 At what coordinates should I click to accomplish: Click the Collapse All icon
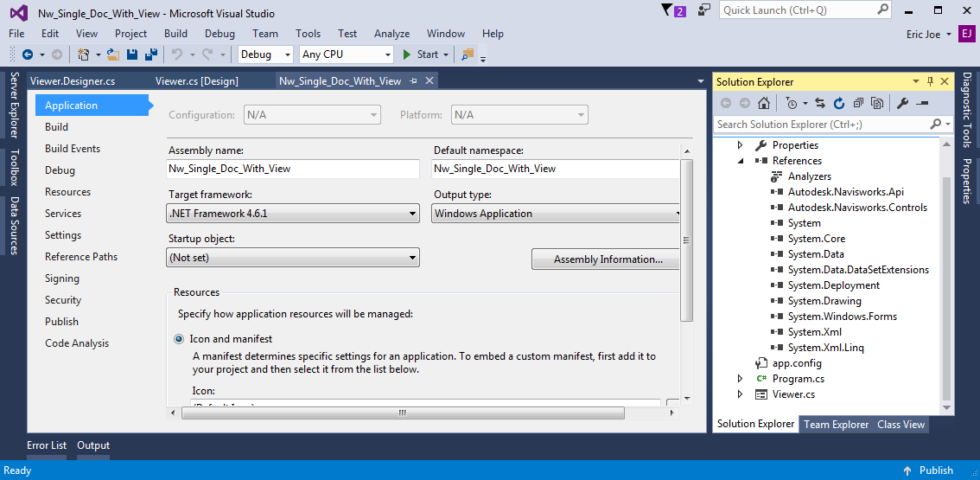tap(858, 103)
